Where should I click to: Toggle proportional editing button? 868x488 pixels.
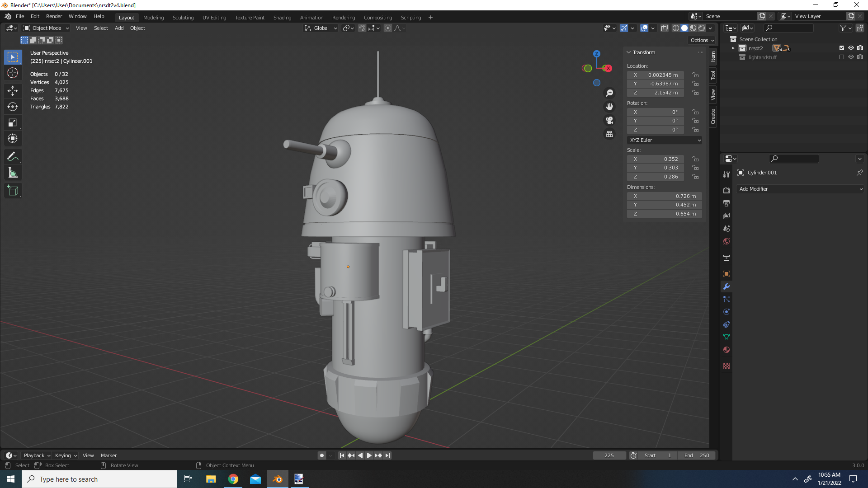coord(388,28)
